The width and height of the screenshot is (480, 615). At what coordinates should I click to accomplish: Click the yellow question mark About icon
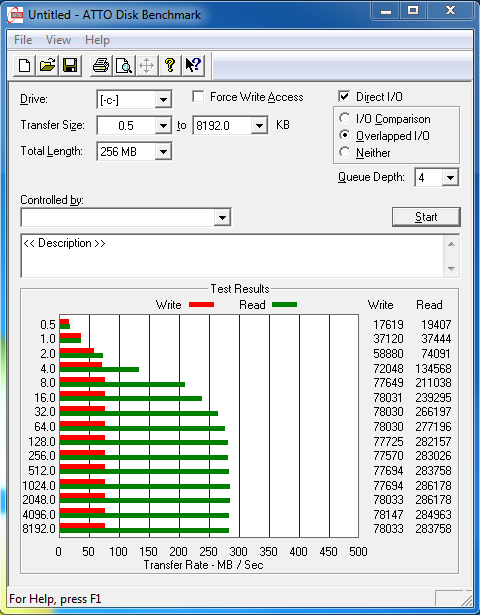coord(170,65)
